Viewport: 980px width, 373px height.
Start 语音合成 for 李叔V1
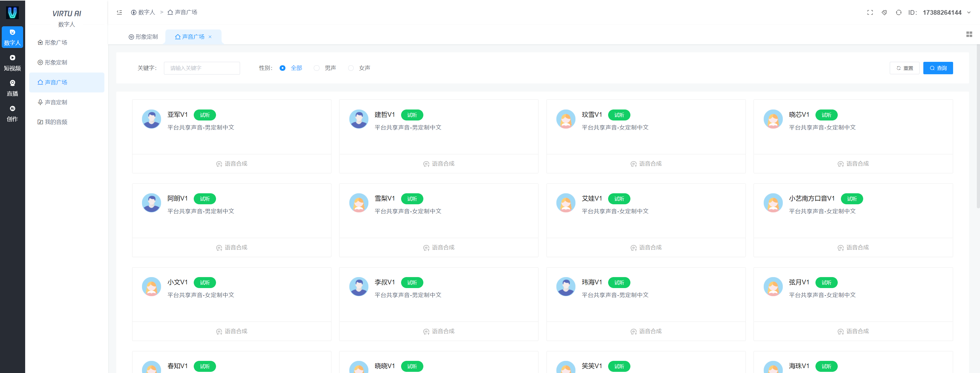(439, 332)
